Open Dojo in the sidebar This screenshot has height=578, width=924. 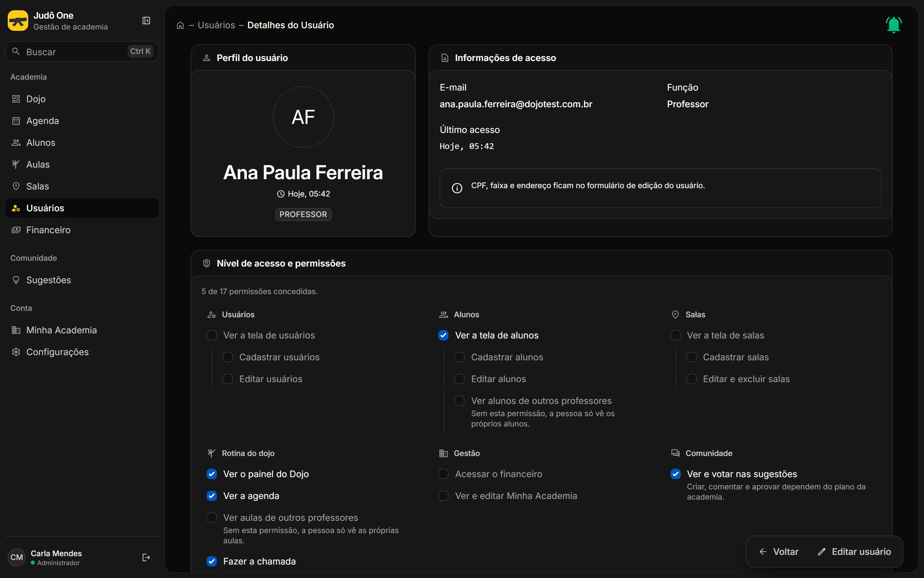[x=82, y=99]
